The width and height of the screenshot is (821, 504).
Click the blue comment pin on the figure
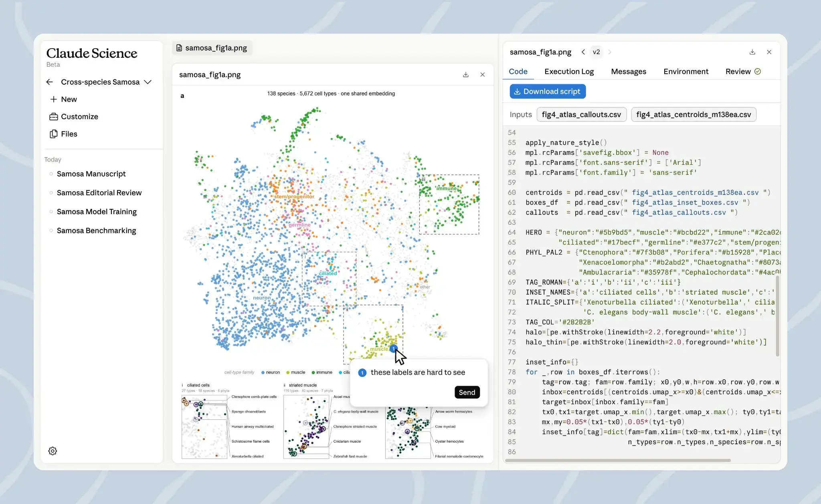point(393,348)
